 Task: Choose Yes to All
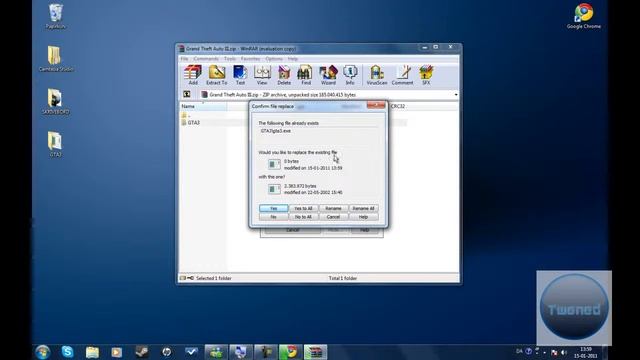coord(303,208)
